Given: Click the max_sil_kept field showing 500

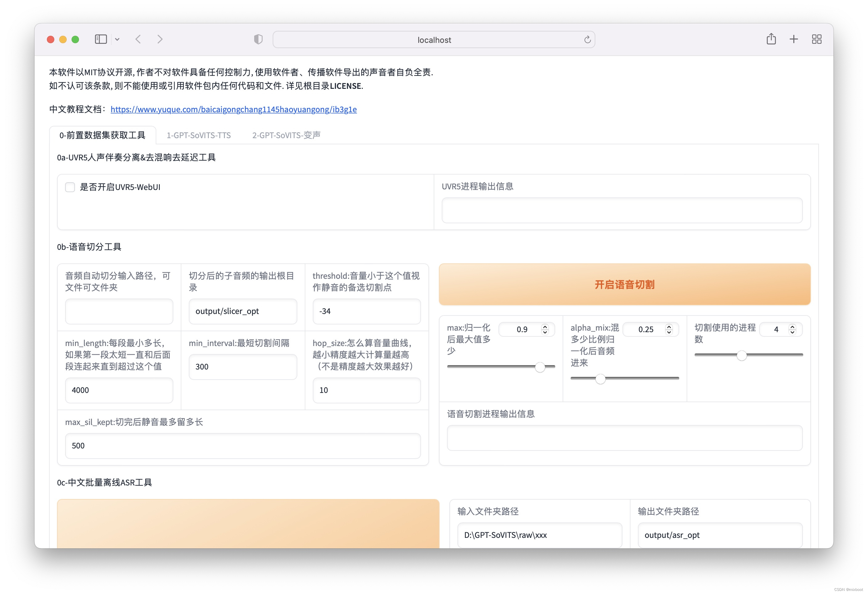Looking at the screenshot, I should click(243, 446).
